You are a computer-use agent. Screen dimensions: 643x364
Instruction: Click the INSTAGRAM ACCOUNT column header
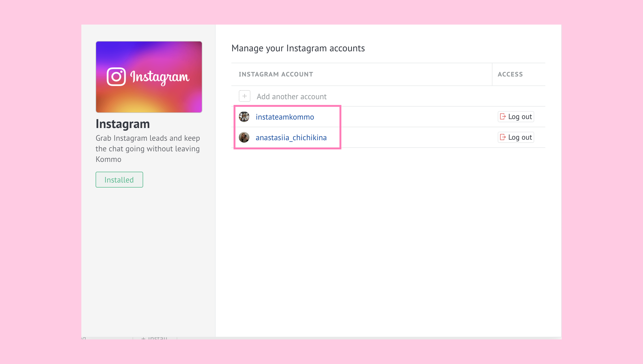pos(276,74)
